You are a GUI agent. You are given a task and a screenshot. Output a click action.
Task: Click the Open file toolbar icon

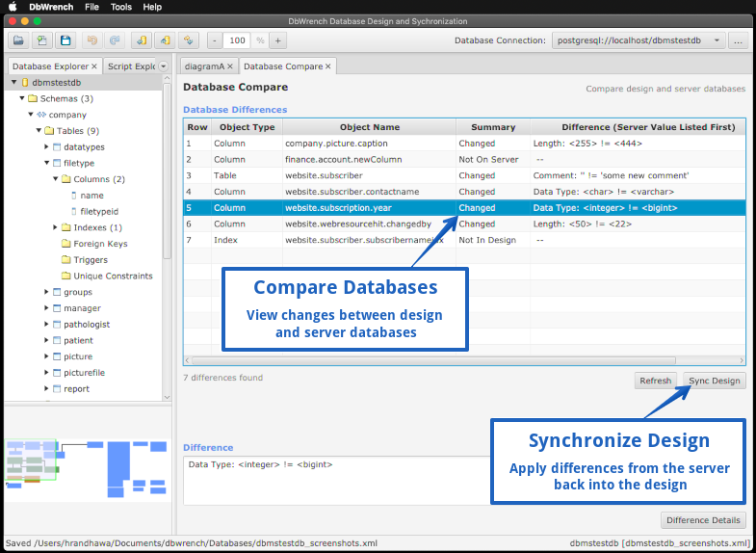pos(18,40)
